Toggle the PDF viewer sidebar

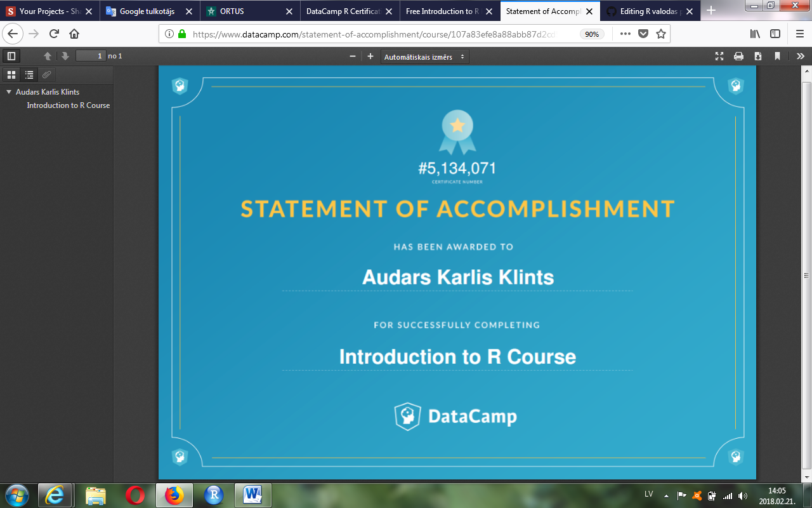click(x=11, y=56)
